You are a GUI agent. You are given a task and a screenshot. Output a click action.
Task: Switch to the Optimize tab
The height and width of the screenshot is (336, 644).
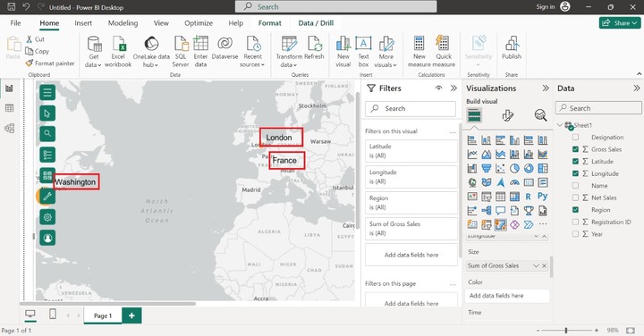199,23
